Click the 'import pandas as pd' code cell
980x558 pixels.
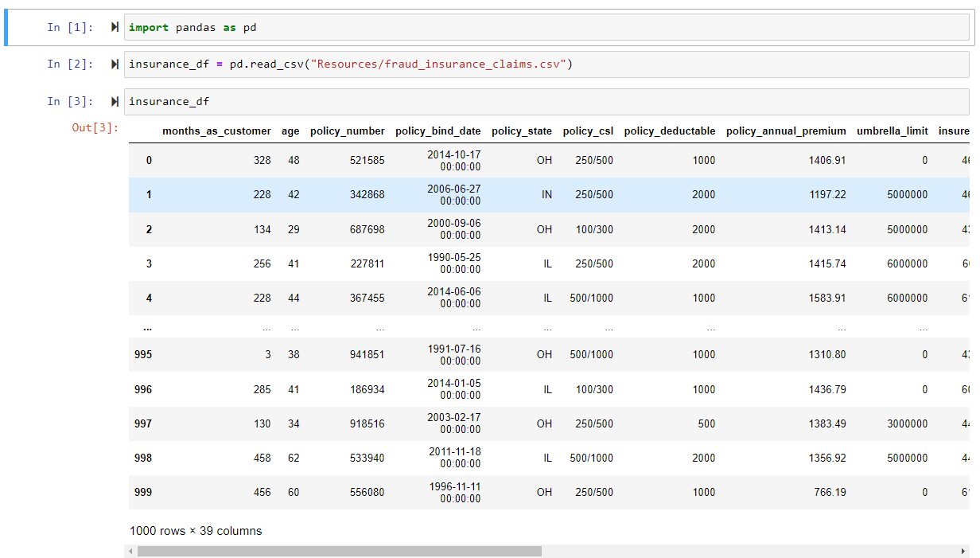546,27
